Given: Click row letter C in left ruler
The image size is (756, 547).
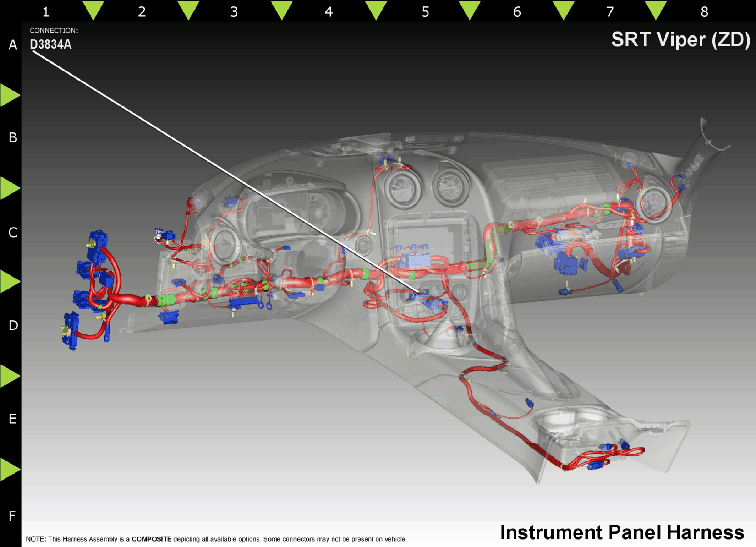Looking at the screenshot, I should [x=13, y=233].
